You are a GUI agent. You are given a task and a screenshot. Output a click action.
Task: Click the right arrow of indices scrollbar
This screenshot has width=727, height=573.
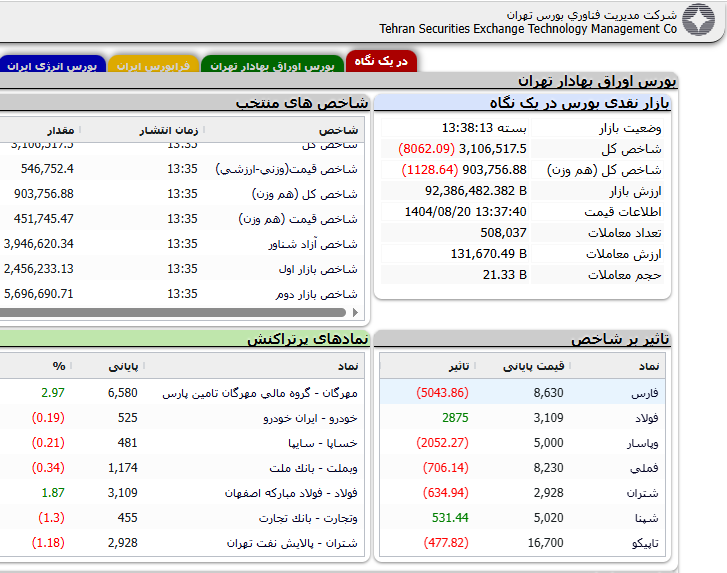[355, 312]
